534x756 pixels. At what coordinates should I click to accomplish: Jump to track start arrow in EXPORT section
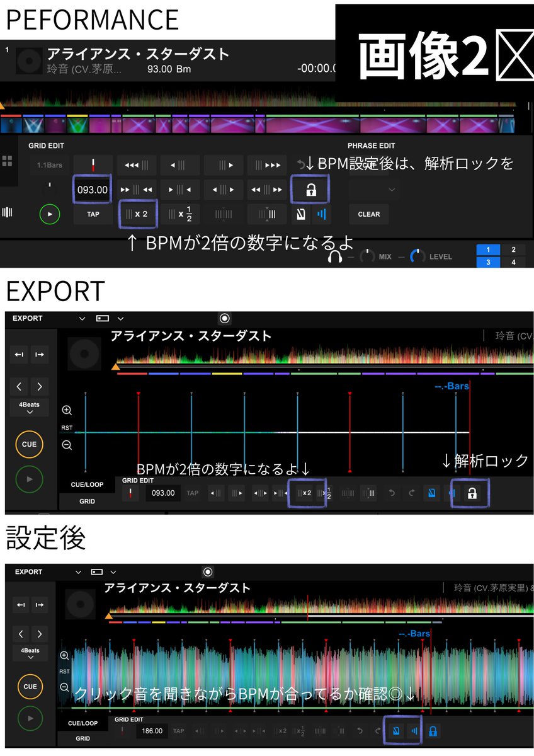19,355
